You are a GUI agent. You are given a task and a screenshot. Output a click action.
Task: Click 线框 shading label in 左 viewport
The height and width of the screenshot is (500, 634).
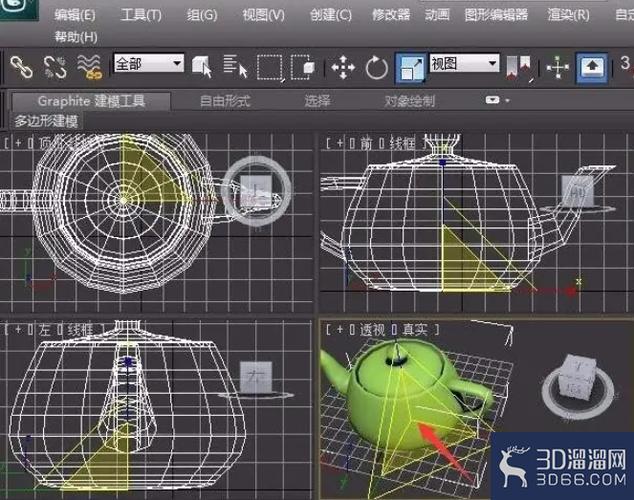click(x=80, y=329)
